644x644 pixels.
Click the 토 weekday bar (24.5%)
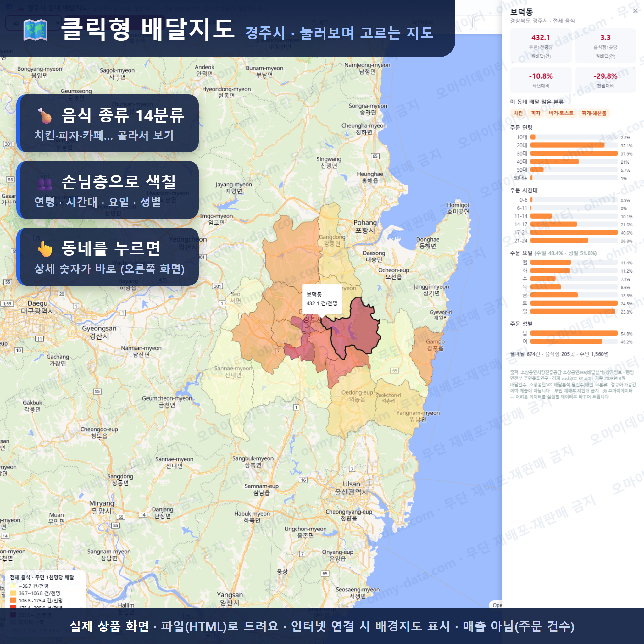pyautogui.click(x=574, y=303)
